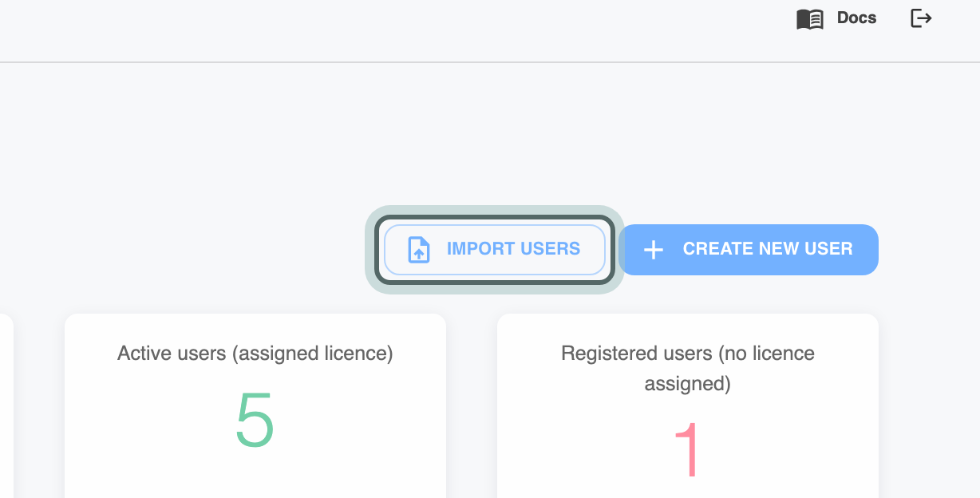Click the active users count 5
980x498 pixels.
[x=255, y=421]
